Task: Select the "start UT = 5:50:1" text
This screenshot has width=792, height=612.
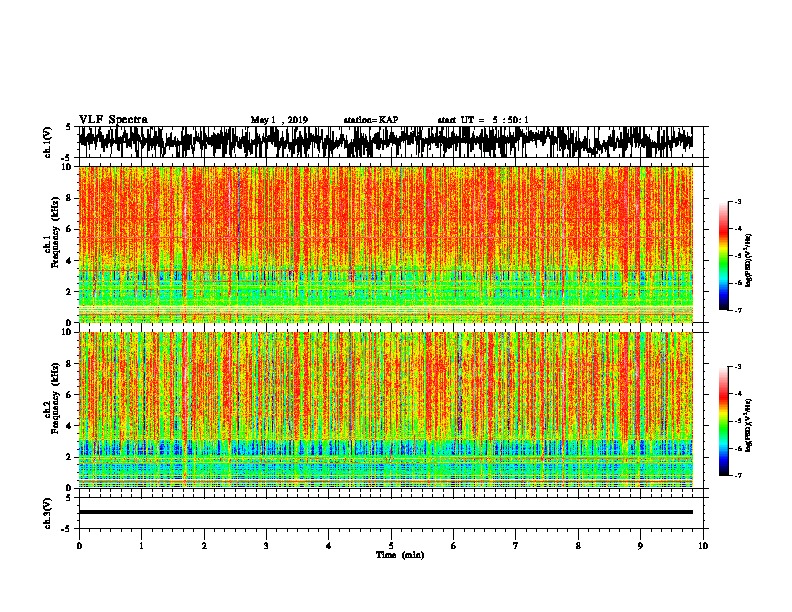Action: tap(483, 120)
